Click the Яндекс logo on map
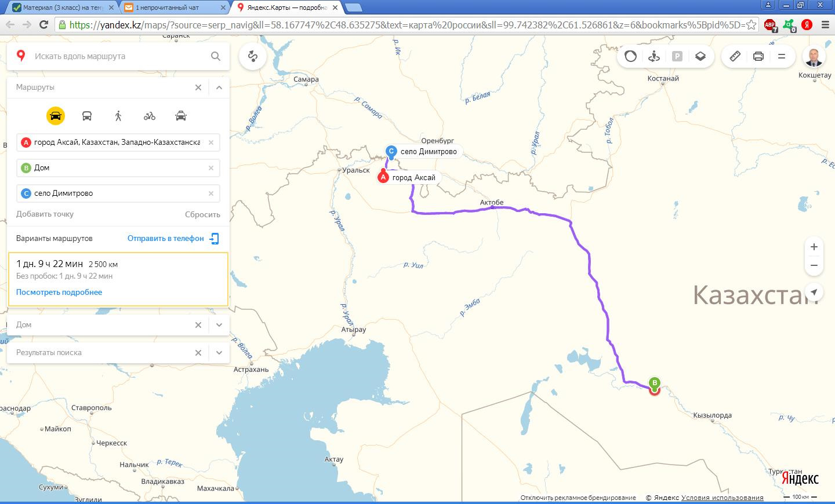835x504 pixels. (800, 479)
